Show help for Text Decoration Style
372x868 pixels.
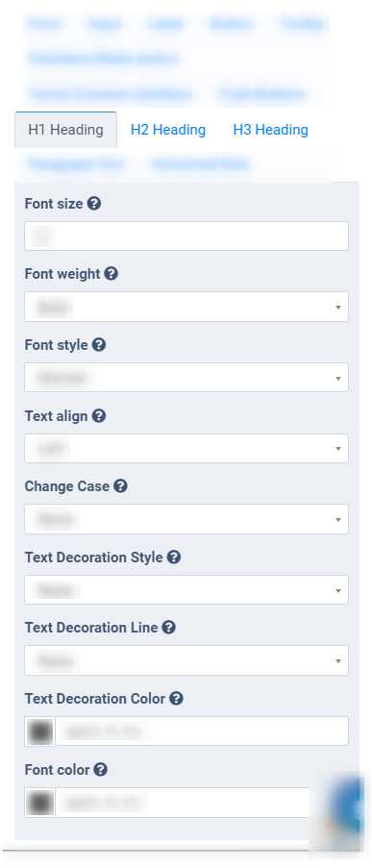tap(174, 557)
